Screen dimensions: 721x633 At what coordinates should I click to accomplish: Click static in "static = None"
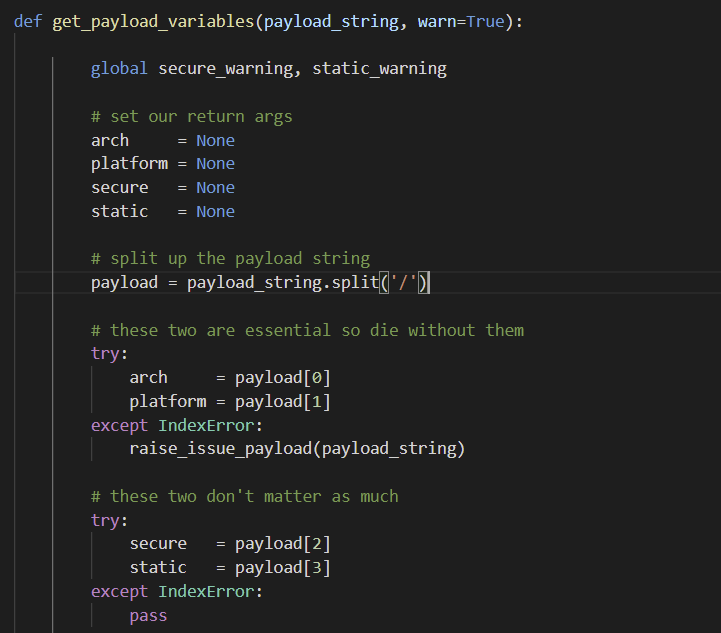120,211
